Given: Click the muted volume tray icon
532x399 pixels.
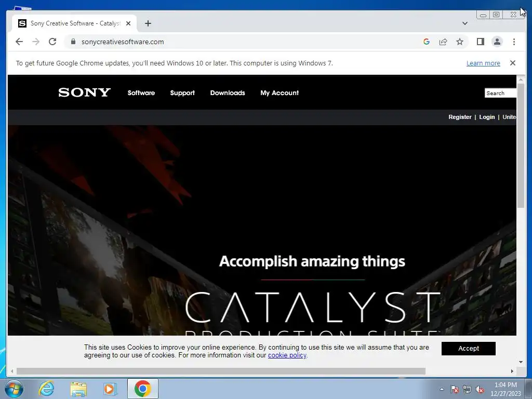Looking at the screenshot, I should point(480,390).
